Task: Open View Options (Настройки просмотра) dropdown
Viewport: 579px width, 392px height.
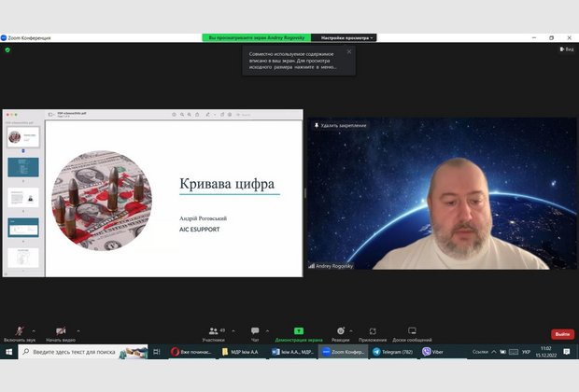Action: pyautogui.click(x=348, y=37)
